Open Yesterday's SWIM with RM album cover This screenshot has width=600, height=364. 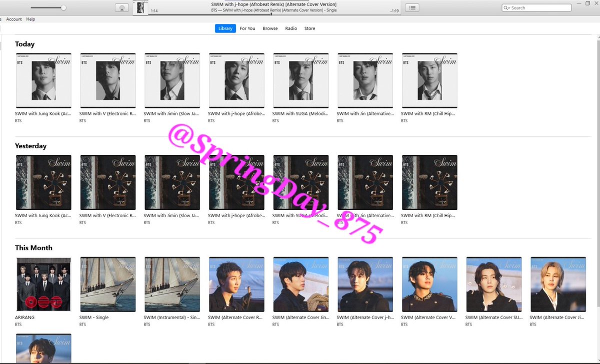(x=429, y=182)
